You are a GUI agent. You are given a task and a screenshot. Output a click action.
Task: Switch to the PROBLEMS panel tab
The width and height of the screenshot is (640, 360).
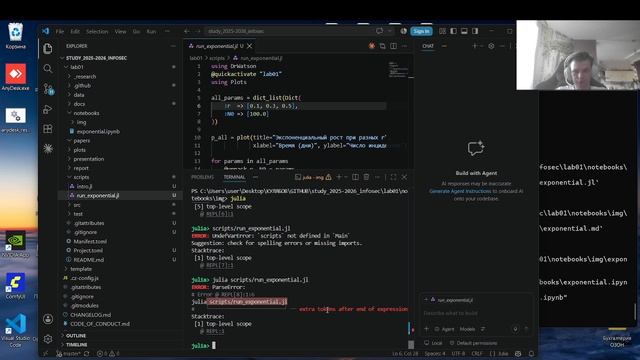click(202, 177)
